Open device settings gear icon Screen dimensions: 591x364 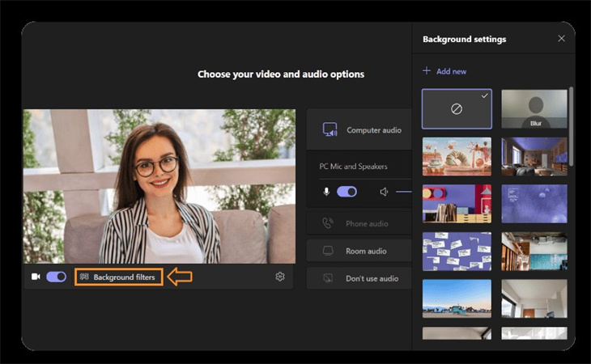click(x=280, y=277)
